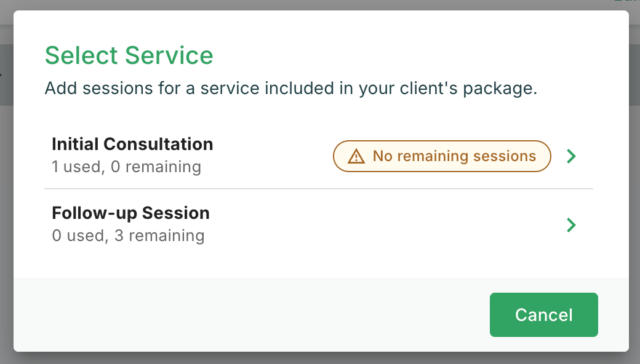The height and width of the screenshot is (364, 640).
Task: Click the '1 used, 0 remaining' text
Action: click(x=127, y=167)
